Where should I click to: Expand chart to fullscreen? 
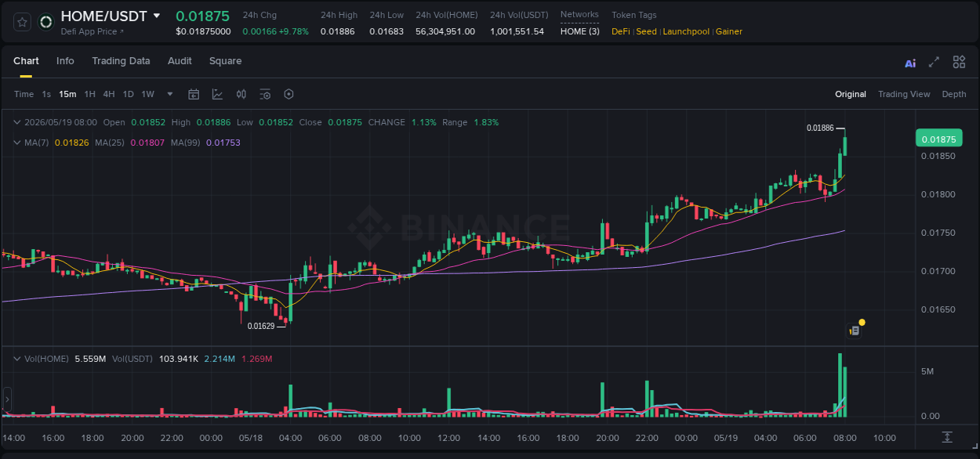(934, 62)
